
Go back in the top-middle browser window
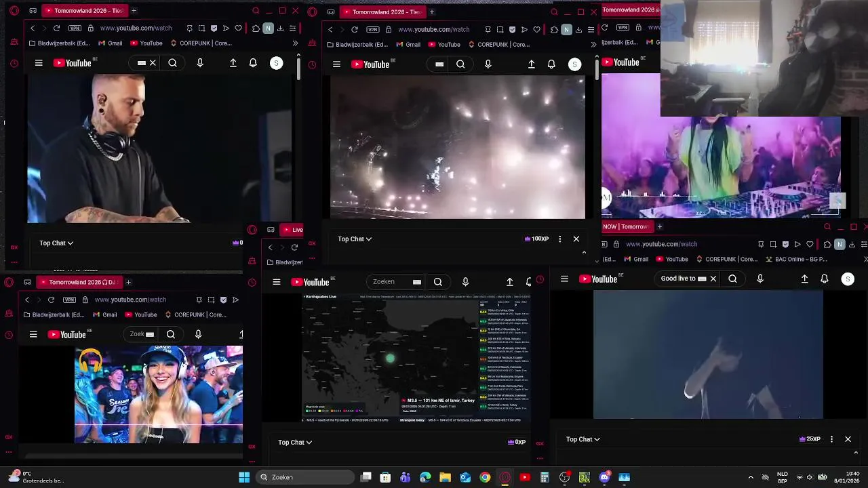pyautogui.click(x=330, y=30)
